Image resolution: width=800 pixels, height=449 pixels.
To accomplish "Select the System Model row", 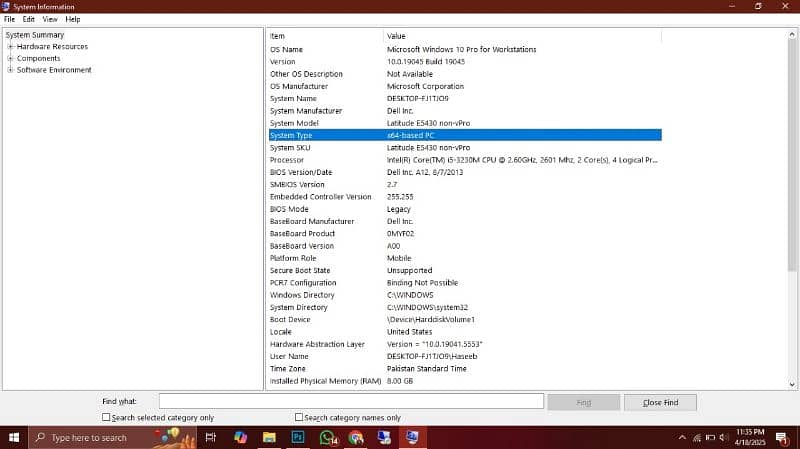I will [465, 123].
